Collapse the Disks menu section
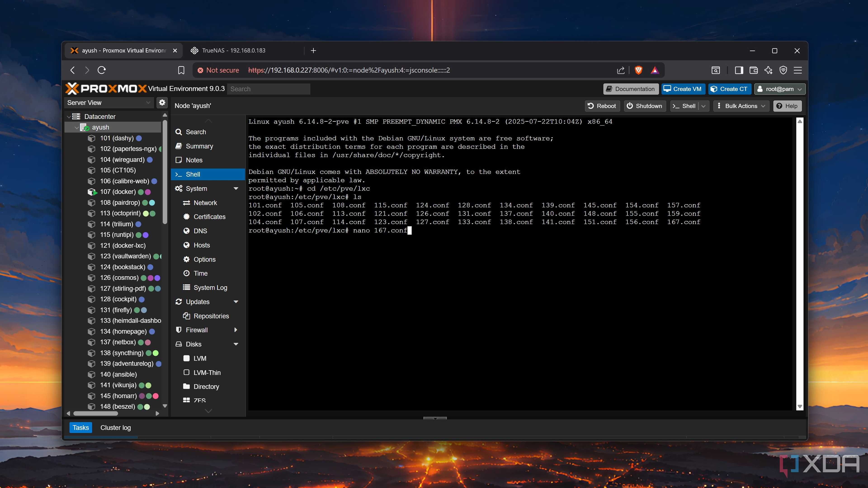Image resolution: width=868 pixels, height=488 pixels. 236,344
